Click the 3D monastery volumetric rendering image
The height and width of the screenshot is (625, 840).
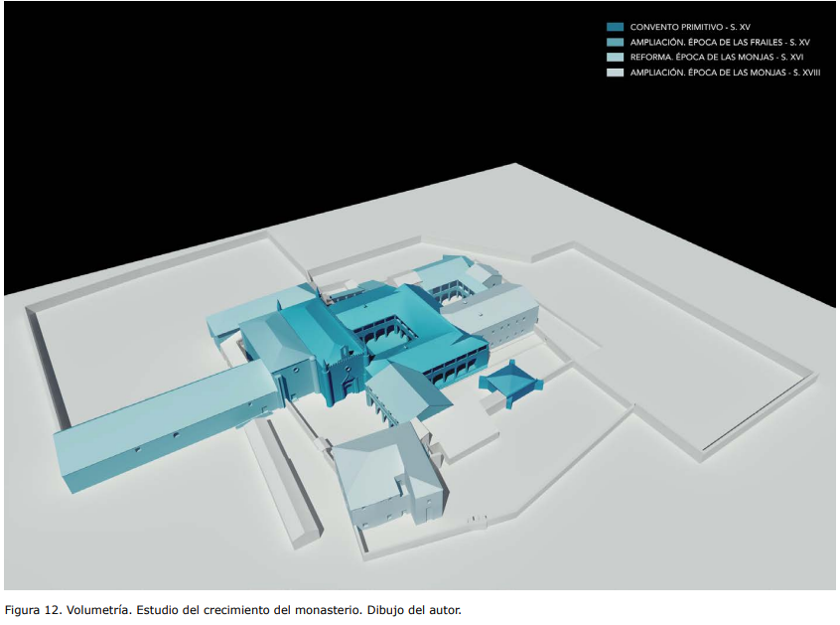(x=419, y=295)
